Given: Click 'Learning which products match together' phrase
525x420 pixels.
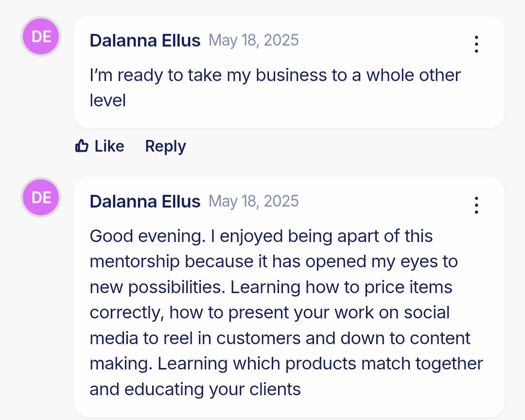Looking at the screenshot, I should tap(320, 364).
